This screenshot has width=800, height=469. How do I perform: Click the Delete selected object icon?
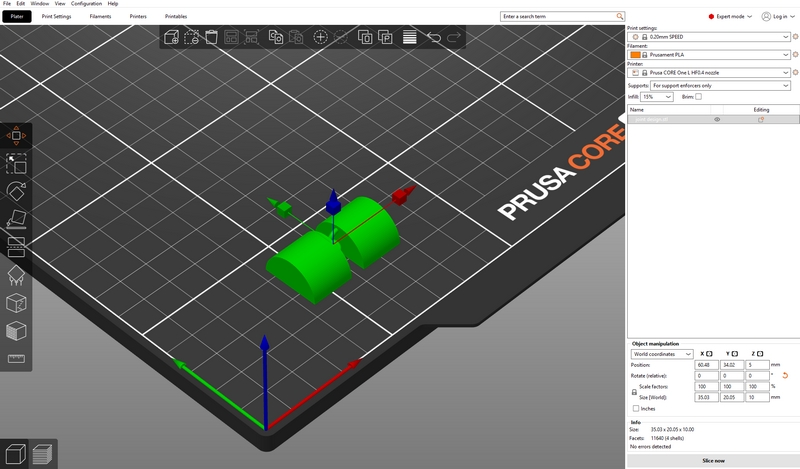point(191,37)
